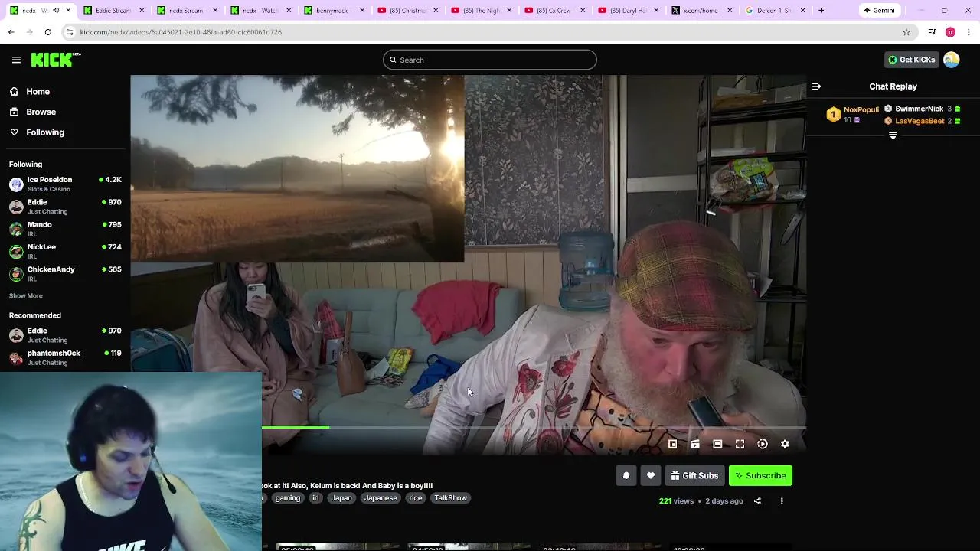Bookmark page with the star icon
The height and width of the screenshot is (551, 980).
(906, 32)
